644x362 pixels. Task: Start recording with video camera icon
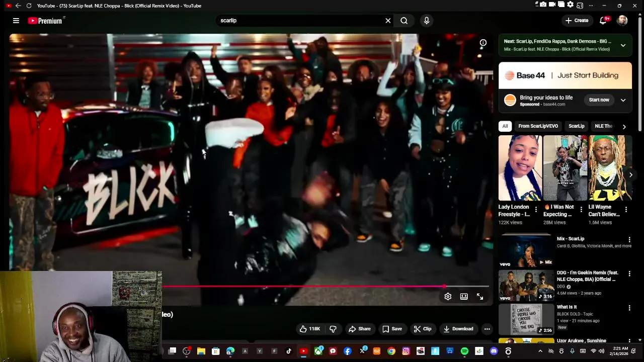point(552,5)
